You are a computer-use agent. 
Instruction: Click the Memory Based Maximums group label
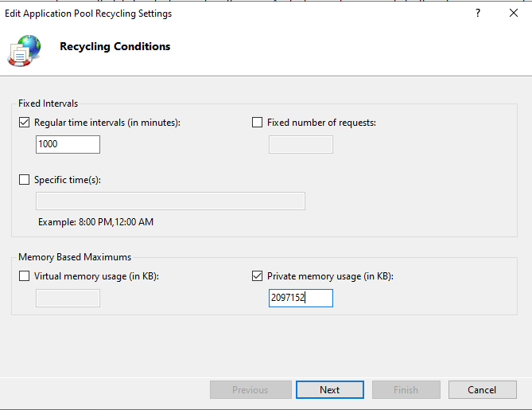tap(75, 257)
